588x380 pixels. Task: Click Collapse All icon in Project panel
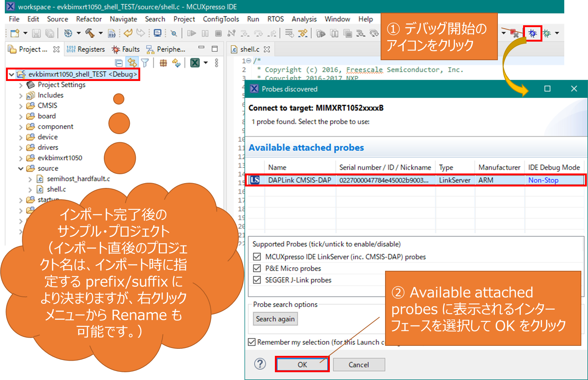pyautogui.click(x=119, y=63)
